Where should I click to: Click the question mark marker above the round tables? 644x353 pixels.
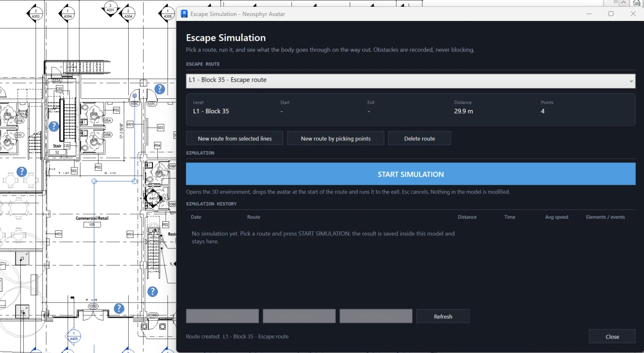coord(21,172)
